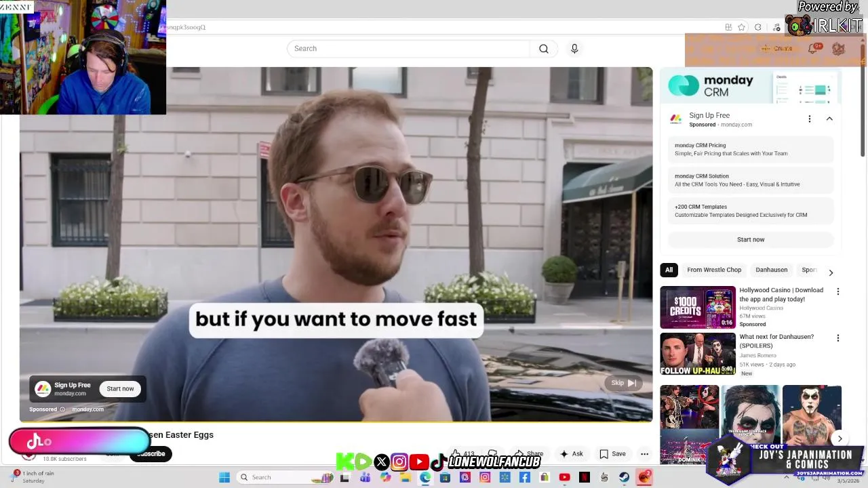
Task: Collapse the monday CRM ad panel
Action: click(x=829, y=119)
